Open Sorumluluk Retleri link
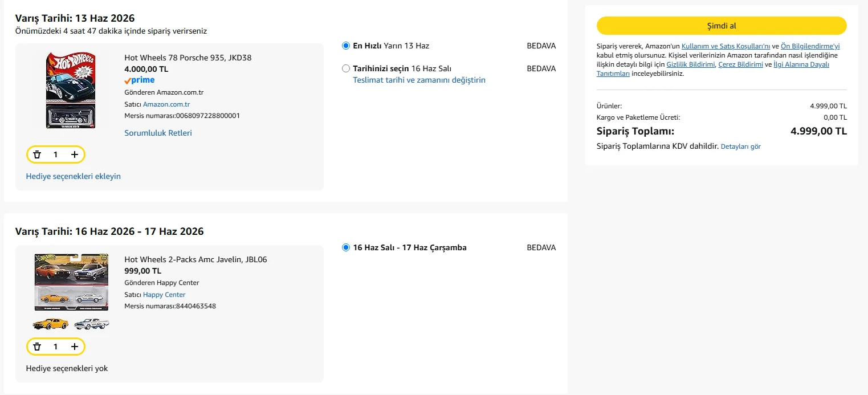This screenshot has width=868, height=395. (158, 133)
